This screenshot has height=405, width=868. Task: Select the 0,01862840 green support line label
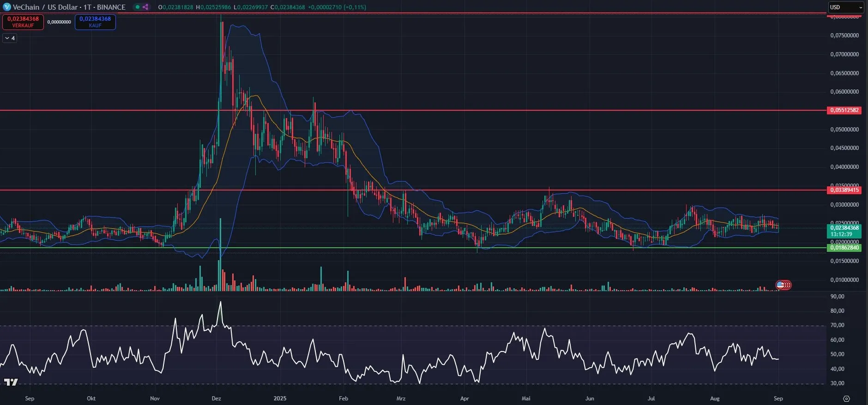tap(844, 248)
